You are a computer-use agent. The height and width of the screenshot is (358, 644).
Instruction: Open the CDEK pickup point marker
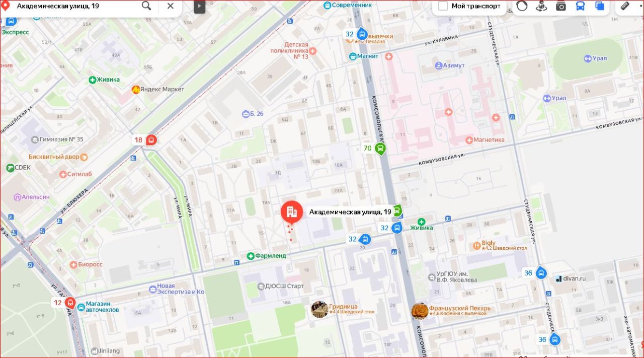[x=10, y=168]
